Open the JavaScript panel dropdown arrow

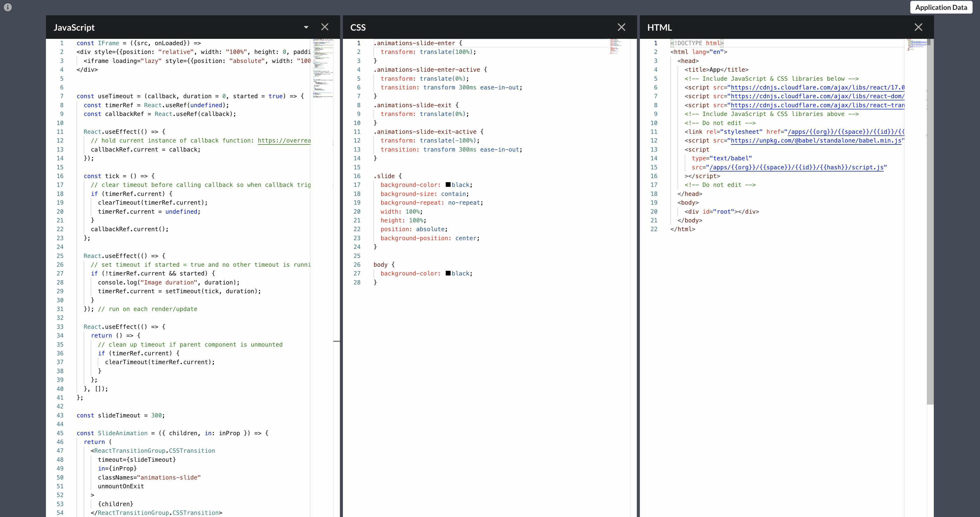click(306, 27)
